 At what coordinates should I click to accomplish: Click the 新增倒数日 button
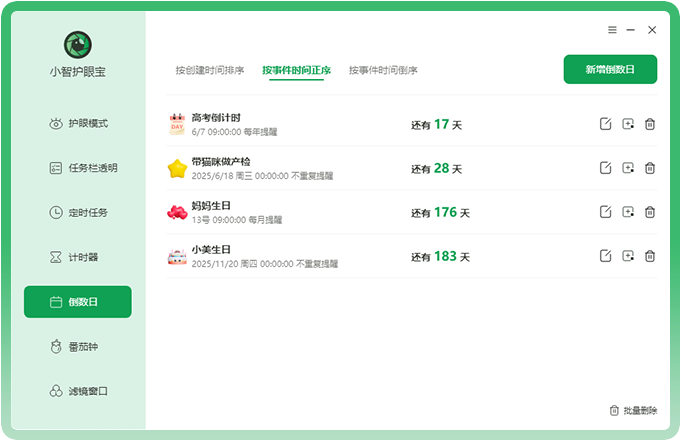pyautogui.click(x=610, y=69)
